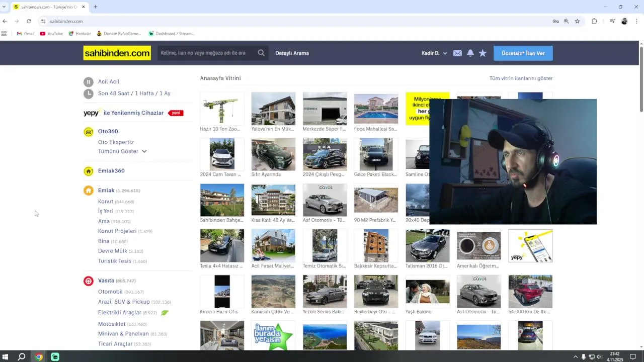Click the search magnifier icon in site header
The height and width of the screenshot is (362, 644).
pos(261,53)
